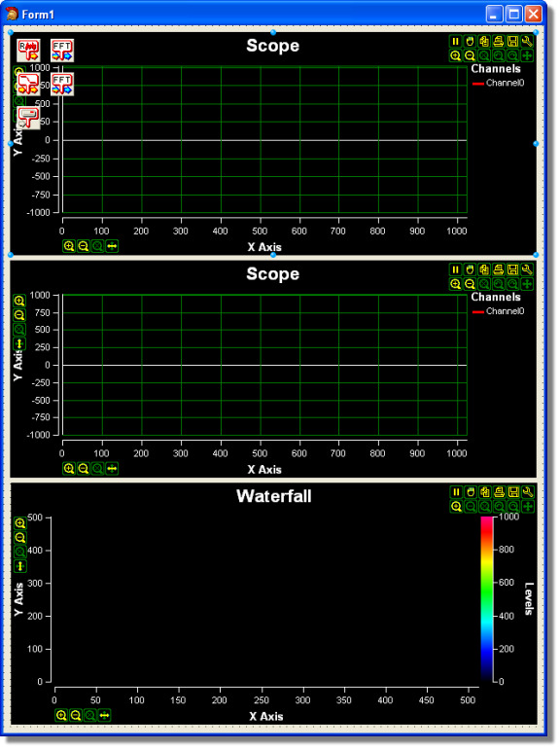
Task: Select the component icon below the filter
Action: (29, 117)
